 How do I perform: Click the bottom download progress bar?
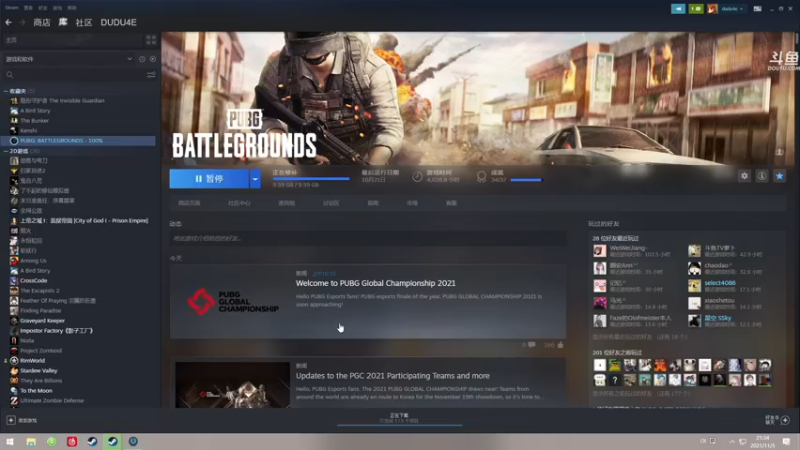399,424
